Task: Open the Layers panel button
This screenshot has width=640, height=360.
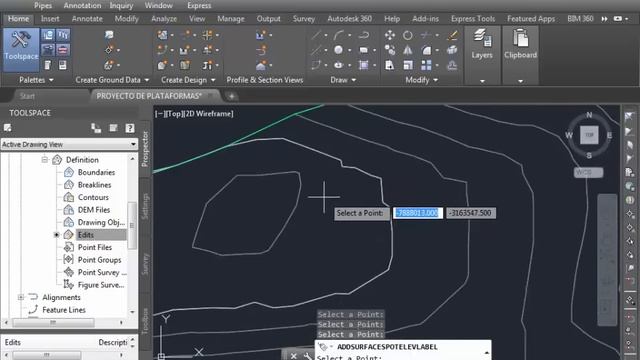Action: point(482,43)
